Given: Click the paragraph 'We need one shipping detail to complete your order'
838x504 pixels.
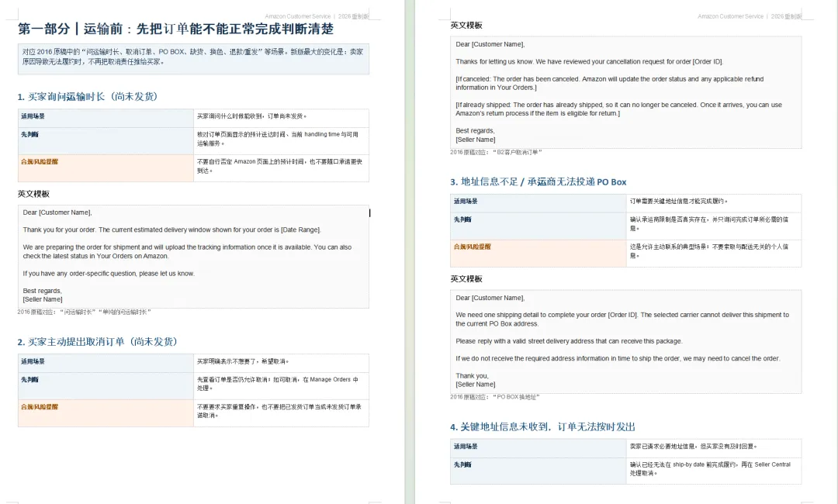Looking at the screenshot, I should pyautogui.click(x=622, y=319).
